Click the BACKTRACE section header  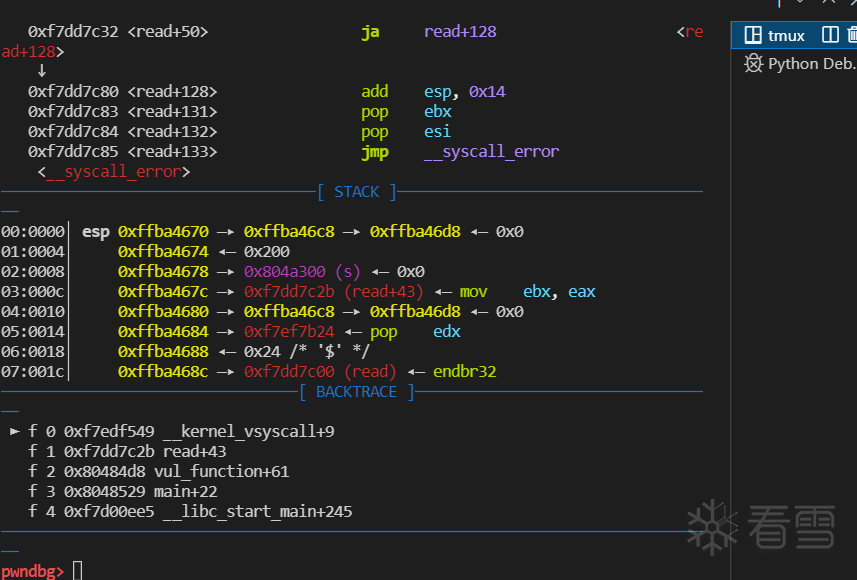[356, 391]
